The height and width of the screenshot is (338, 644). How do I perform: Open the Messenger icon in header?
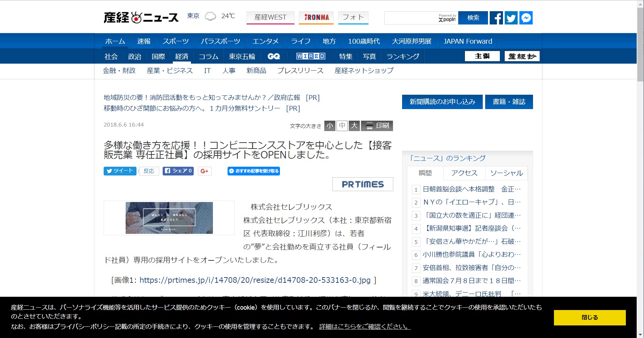coord(526,18)
